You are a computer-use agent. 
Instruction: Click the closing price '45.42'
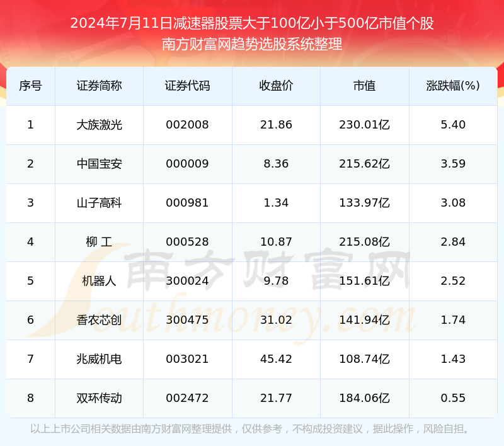point(276,359)
